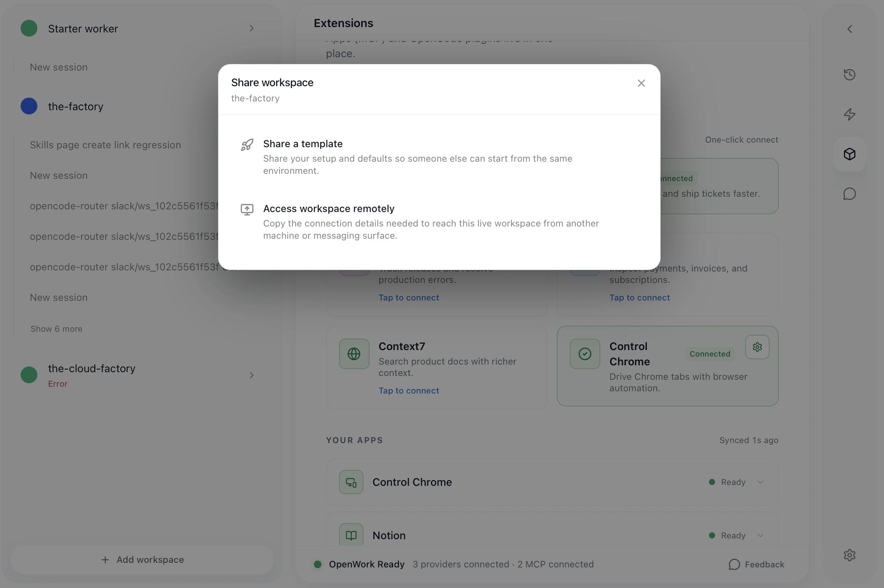Select the extensions cube icon in right sidebar

[850, 154]
